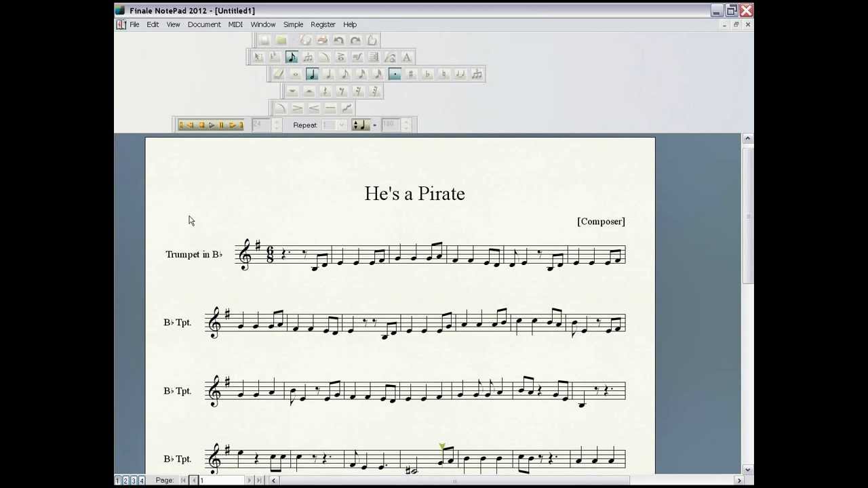Select the straight line smart shape
Viewport: 868px width, 488px height.
330,108
